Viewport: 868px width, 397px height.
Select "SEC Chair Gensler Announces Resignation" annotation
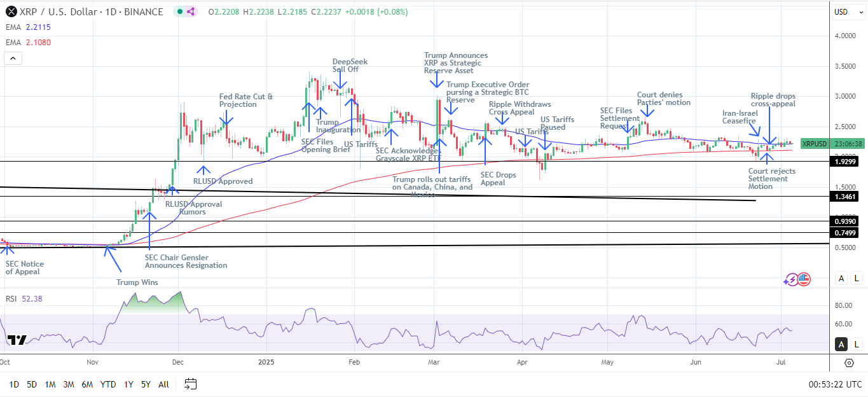pos(186,261)
